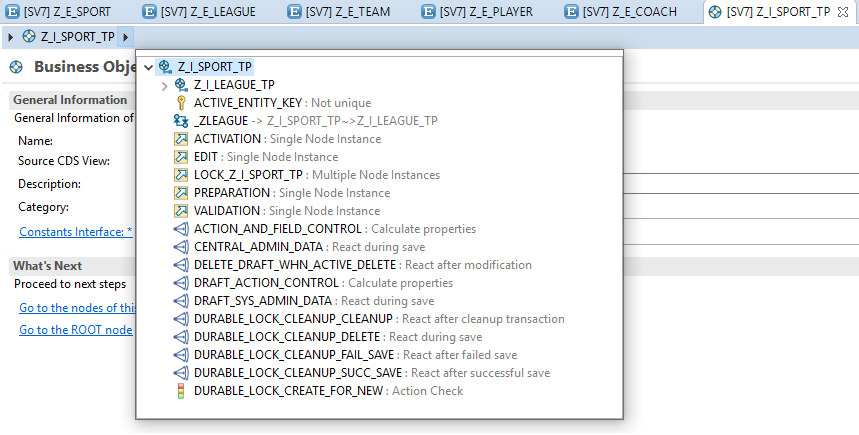Click the DRAFT_ACTION_CONTROL determination icon
859x435 pixels.
point(181,283)
